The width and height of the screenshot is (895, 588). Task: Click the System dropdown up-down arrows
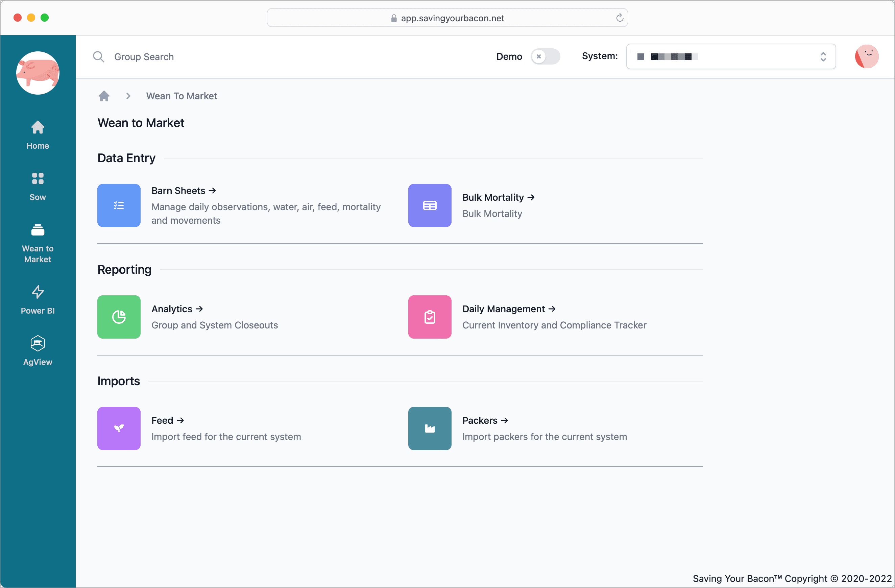(x=823, y=56)
